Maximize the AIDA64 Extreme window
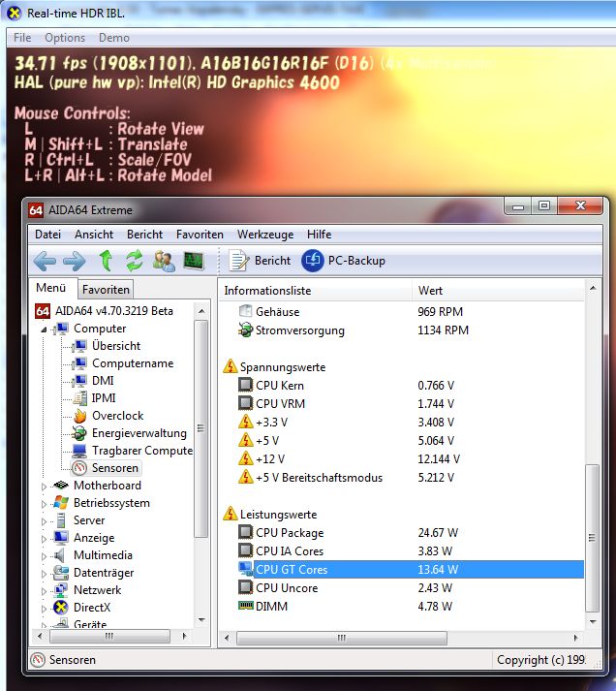Image resolution: width=616 pixels, height=691 pixels. (x=544, y=205)
